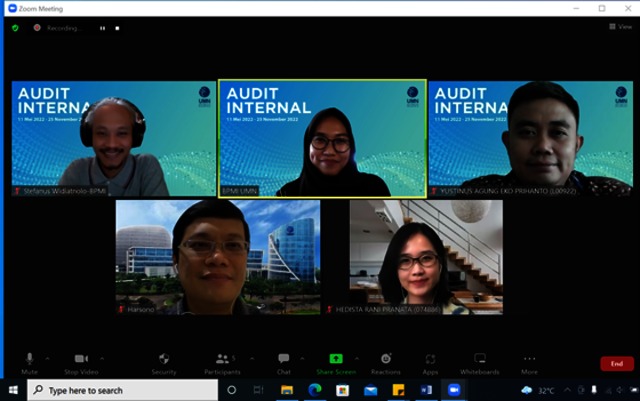Open the Reactions menu
The image size is (640, 401).
click(386, 363)
